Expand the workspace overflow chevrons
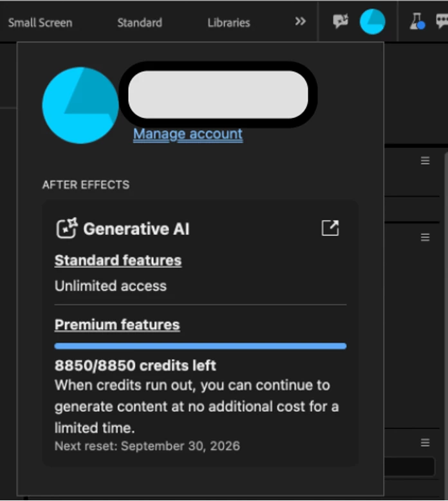 click(300, 22)
